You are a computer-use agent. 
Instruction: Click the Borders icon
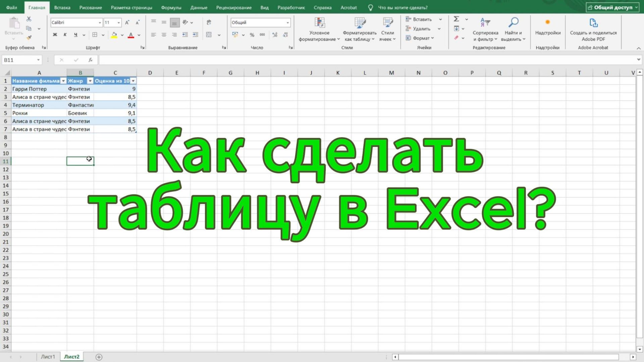point(95,35)
